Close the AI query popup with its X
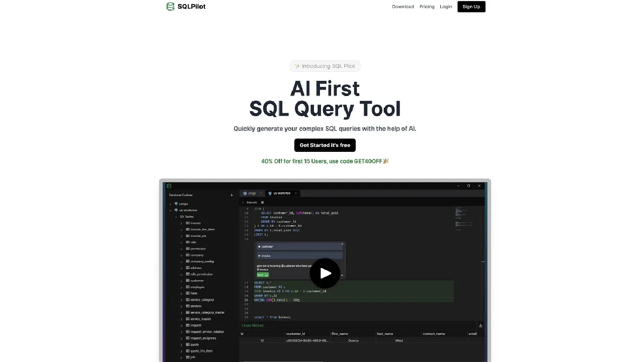Viewport: 644px width, 362px height. (x=343, y=244)
